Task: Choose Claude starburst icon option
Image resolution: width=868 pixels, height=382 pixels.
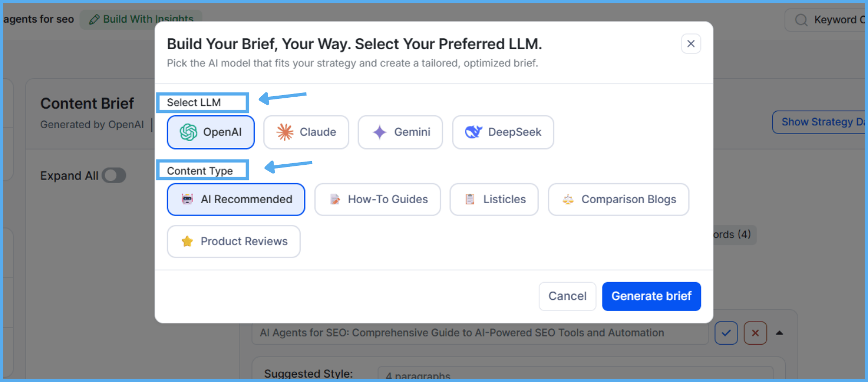Action: pos(285,132)
